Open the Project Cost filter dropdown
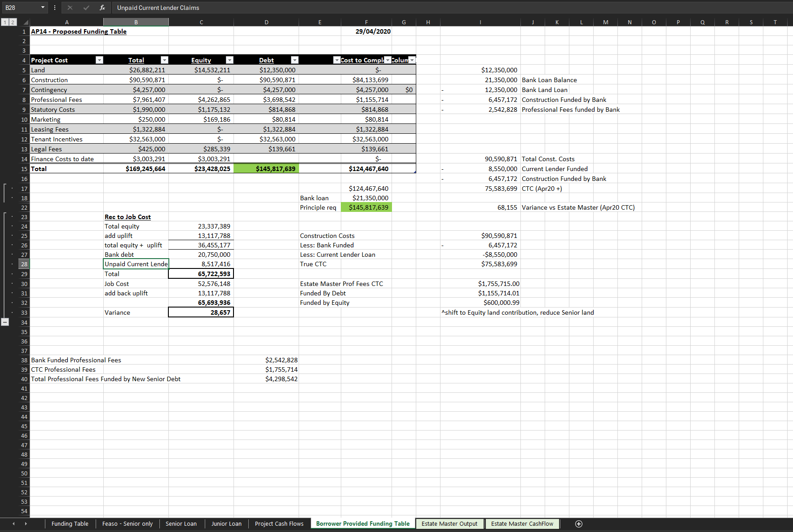 [x=99, y=60]
